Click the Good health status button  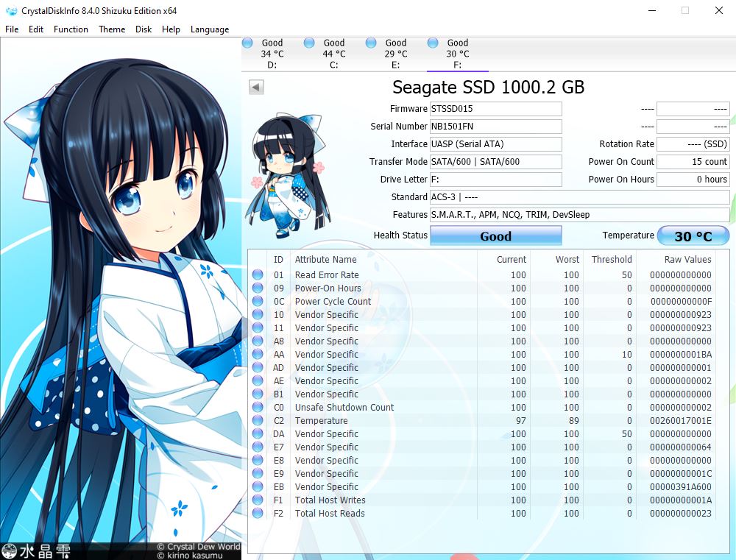coord(495,235)
